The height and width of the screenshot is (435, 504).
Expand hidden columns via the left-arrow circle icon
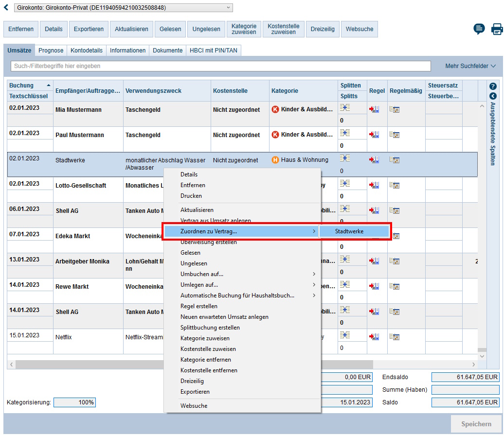[x=493, y=96]
